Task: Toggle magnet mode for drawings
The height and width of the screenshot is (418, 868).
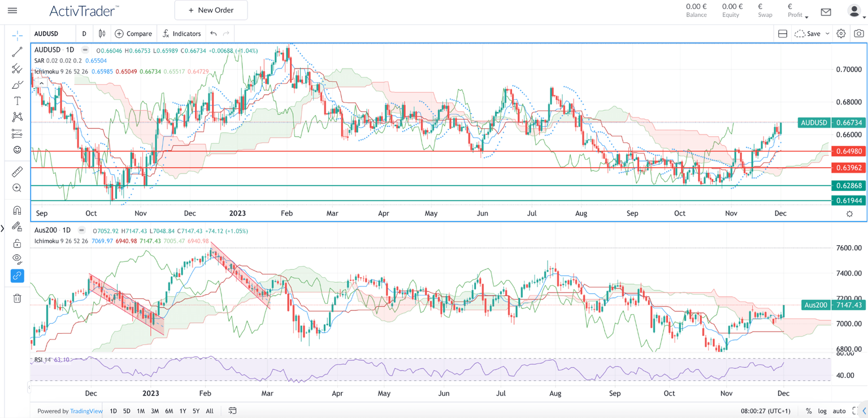Action: click(17, 210)
